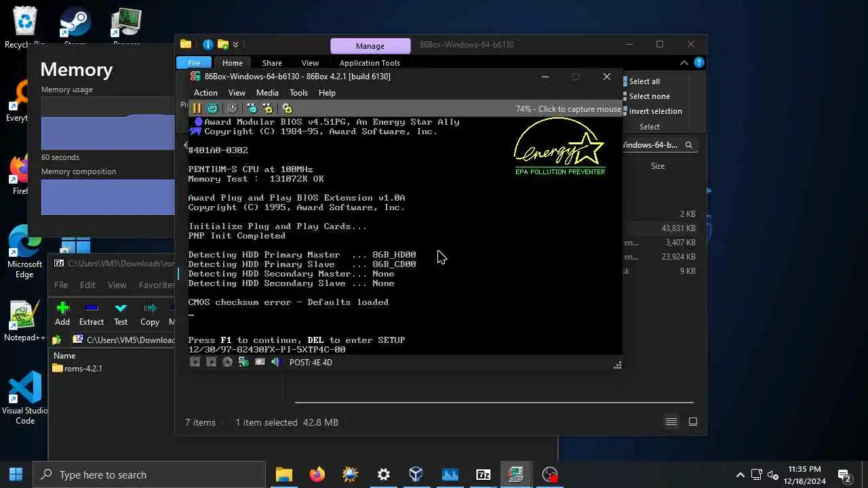This screenshot has height=488, width=868.
Task: Open the Help menu in 86Box
Action: pos(327,93)
